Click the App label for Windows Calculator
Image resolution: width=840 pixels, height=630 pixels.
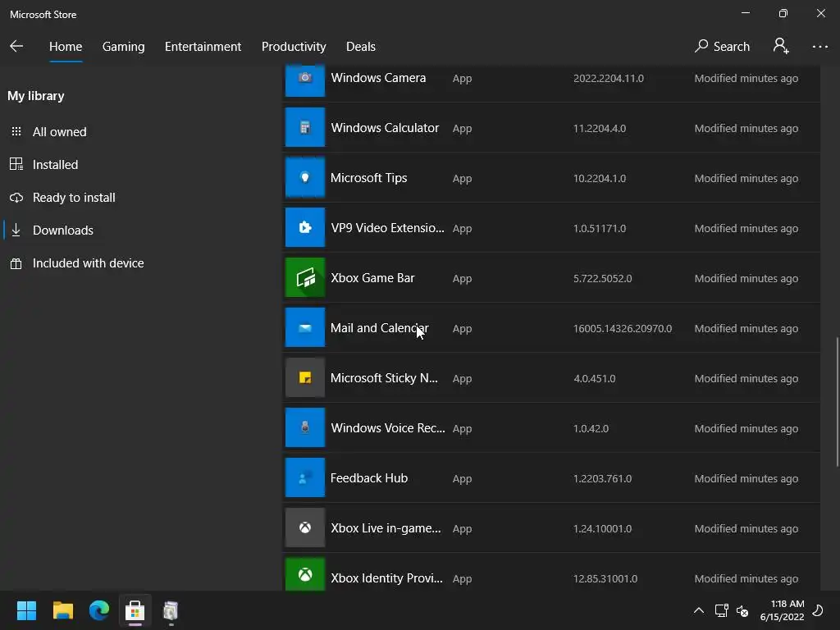pos(462,129)
